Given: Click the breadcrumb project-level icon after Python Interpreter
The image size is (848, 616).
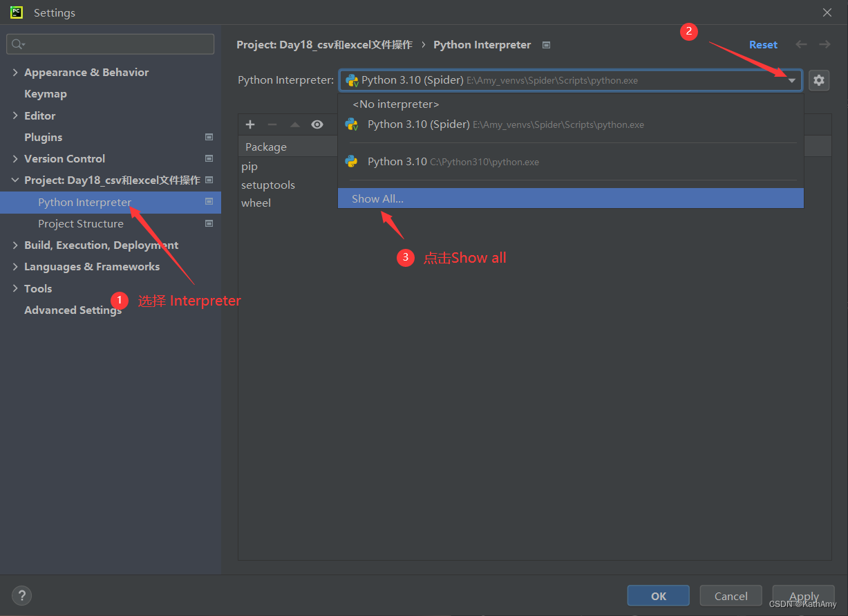Looking at the screenshot, I should (x=547, y=45).
